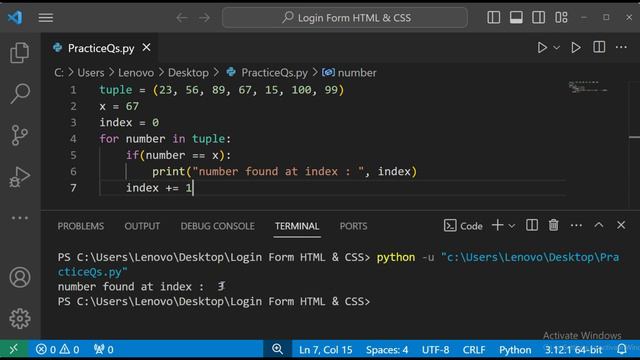Open the Customize Layout button
Screen dimensions: 640x360
point(561,17)
